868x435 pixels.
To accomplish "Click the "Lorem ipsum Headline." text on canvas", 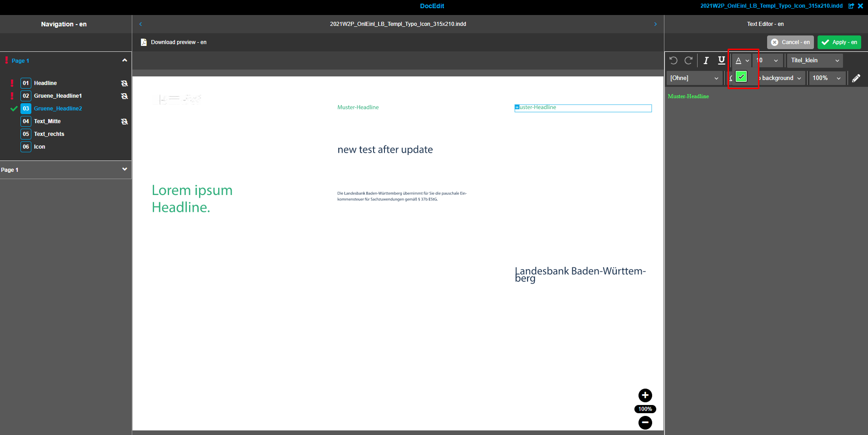I will click(x=192, y=199).
